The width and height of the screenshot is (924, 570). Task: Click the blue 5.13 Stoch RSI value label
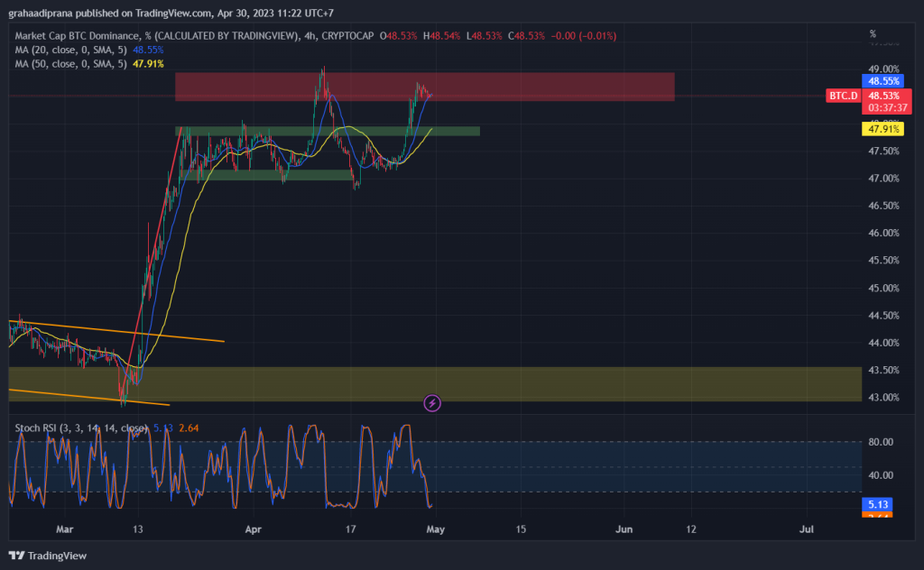point(877,505)
